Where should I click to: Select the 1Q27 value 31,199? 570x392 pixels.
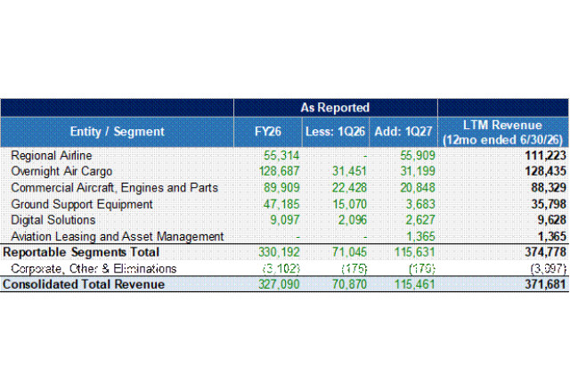[418, 171]
